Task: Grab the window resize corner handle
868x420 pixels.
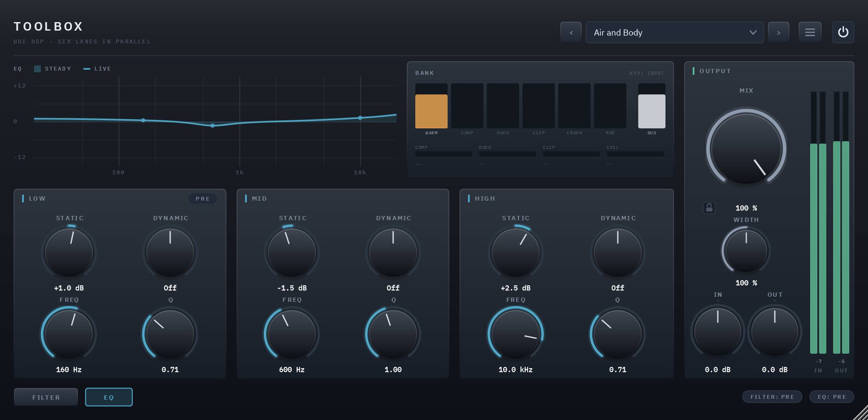Action: tap(860, 413)
